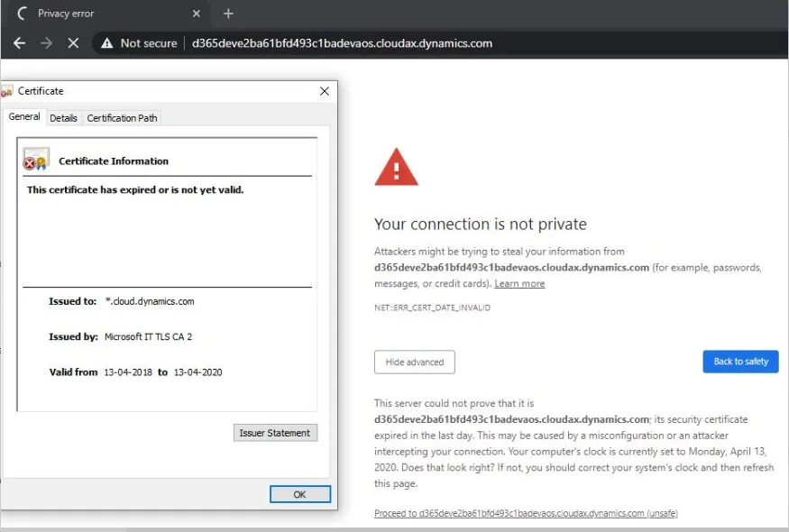Click the issued to value *.cloud.dynamics.com

150,301
